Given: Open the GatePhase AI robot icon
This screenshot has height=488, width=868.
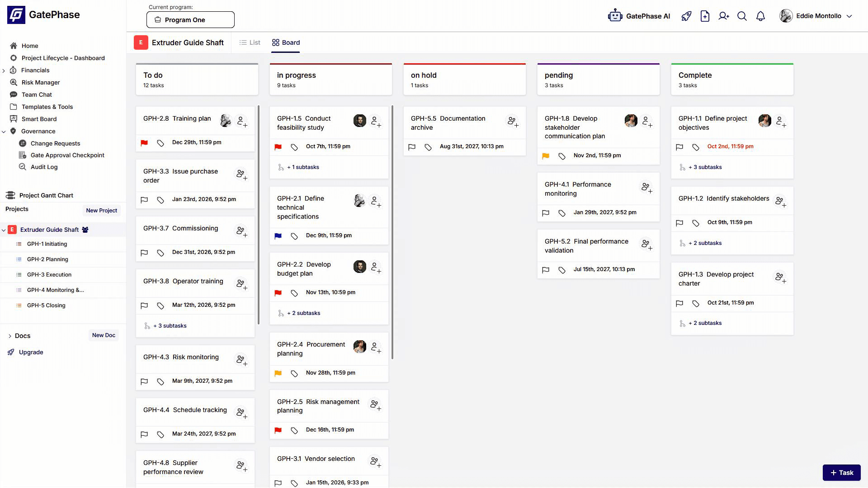Looking at the screenshot, I should coord(615,16).
